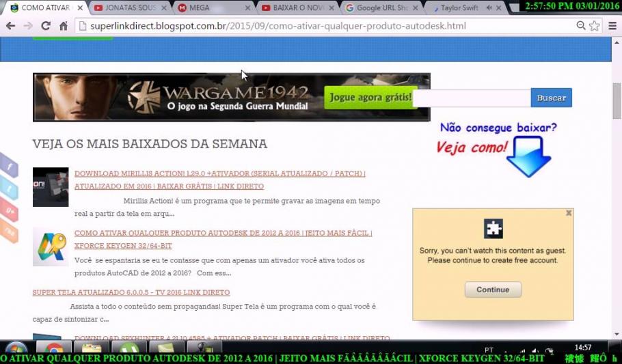Mute audio icon on Taylor Swift tab
This screenshot has height=364, width=622.
[x=489, y=8]
